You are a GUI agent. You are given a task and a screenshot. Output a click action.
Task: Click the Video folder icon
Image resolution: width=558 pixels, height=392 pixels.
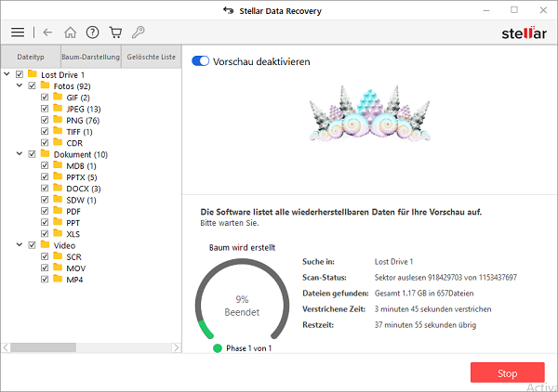46,244
